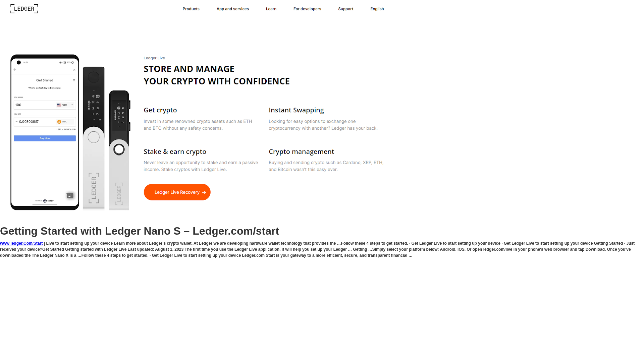Click the back arrow in phone mockup

(15, 70)
